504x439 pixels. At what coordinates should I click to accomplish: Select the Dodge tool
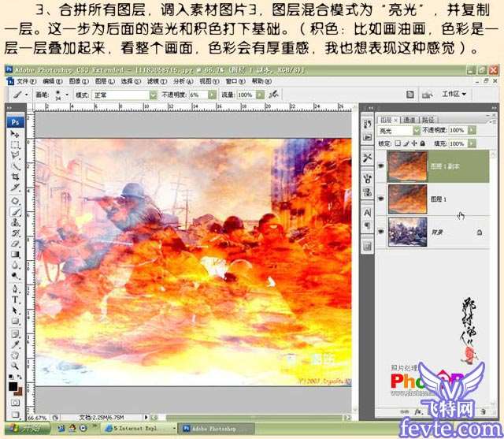coord(15,276)
